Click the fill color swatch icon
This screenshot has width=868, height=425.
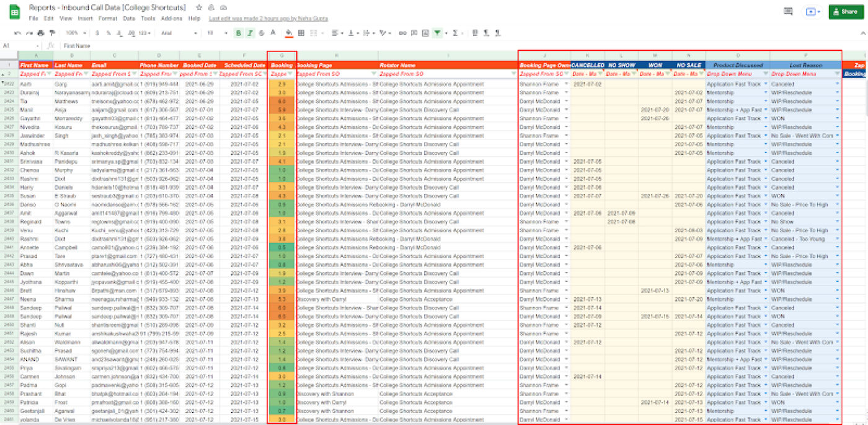point(288,33)
